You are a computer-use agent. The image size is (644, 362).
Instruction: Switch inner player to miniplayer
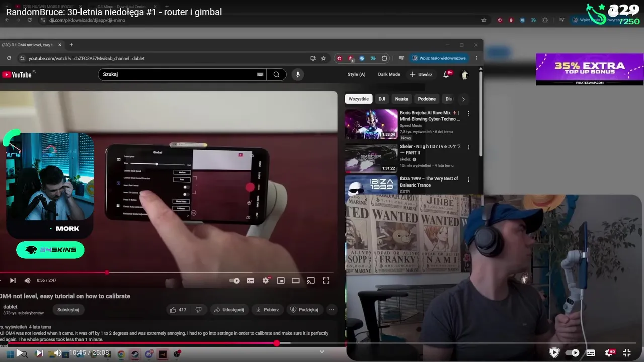click(281, 280)
